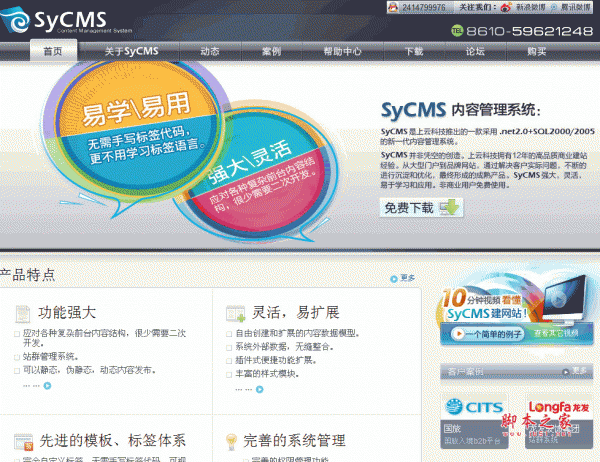Click more arrow under 功能强大 list
600x462 pixels.
tap(47, 386)
